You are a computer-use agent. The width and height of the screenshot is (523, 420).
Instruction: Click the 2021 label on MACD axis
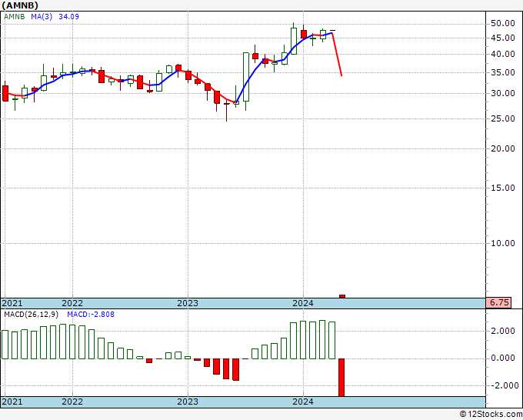12,402
